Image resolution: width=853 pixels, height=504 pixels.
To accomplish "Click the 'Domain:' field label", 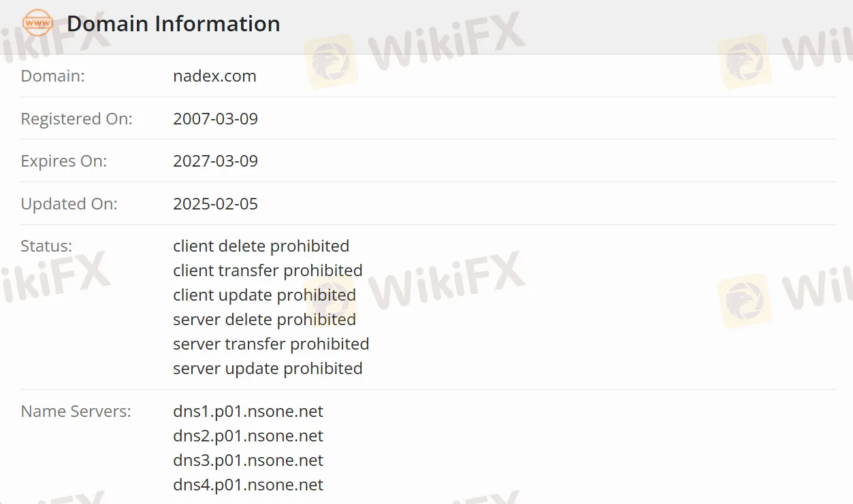I will click(52, 76).
